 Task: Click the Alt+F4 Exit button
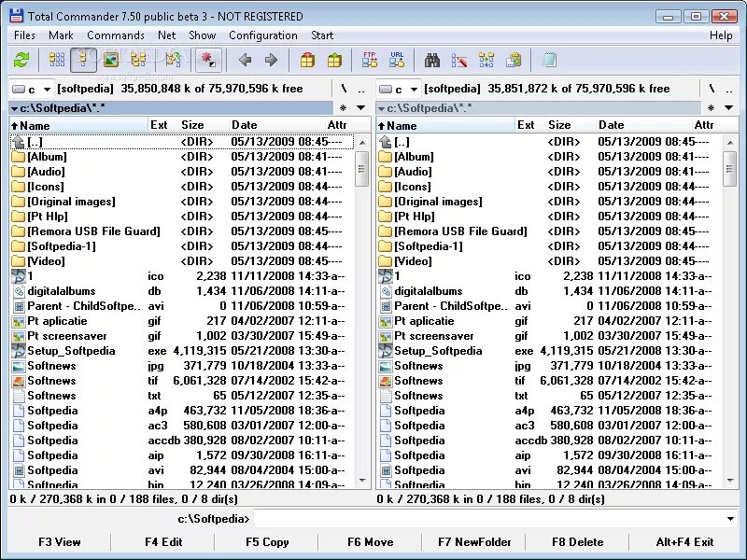click(684, 542)
